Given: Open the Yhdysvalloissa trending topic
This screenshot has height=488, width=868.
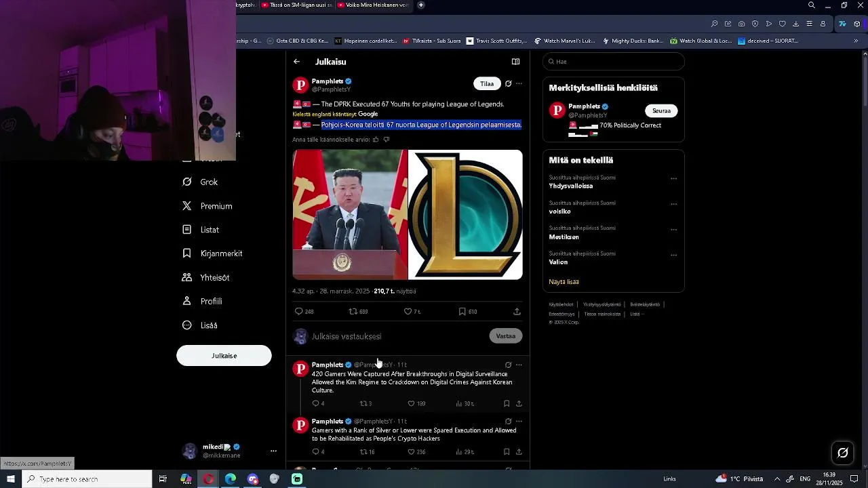Looking at the screenshot, I should 571,186.
